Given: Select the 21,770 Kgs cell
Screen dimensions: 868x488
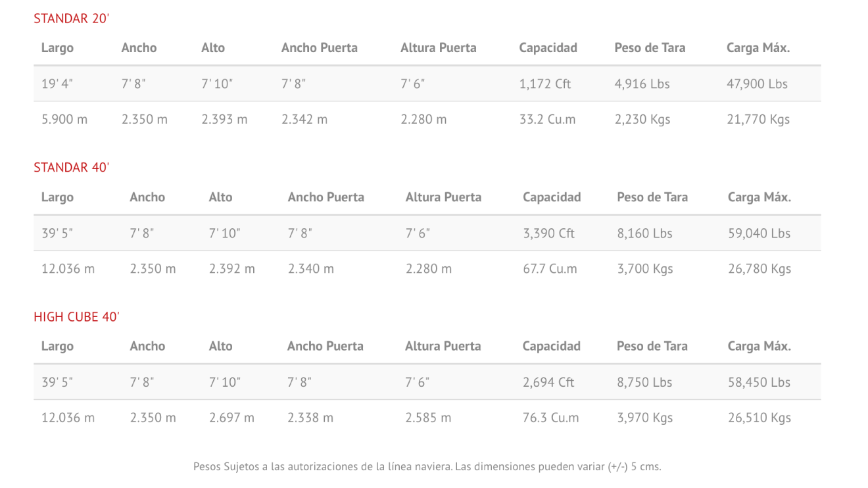Looking at the screenshot, I should pos(758,120).
